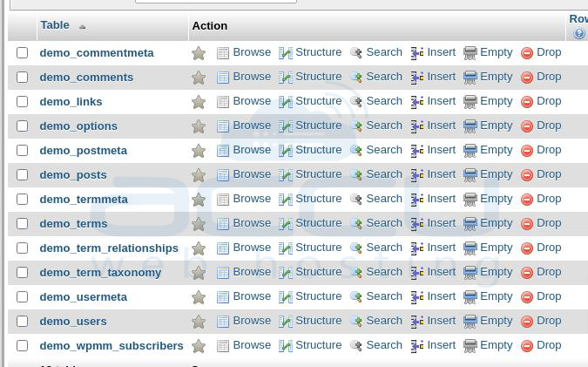The image size is (588, 367).
Task: Click the red Drop icon for demo_termmeta
Action: (x=527, y=200)
